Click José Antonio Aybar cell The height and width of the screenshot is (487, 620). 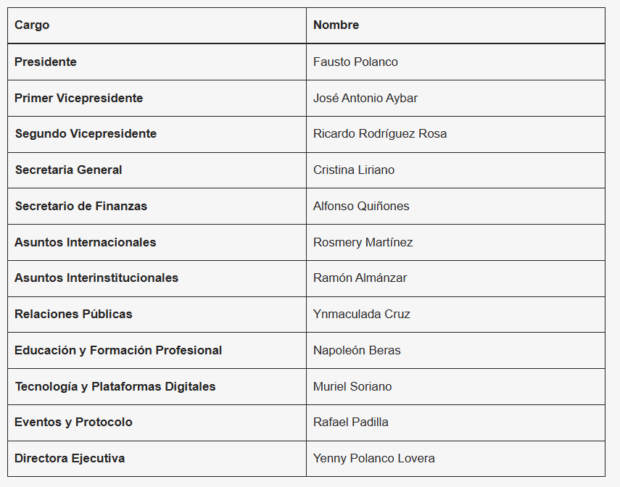[456, 98]
